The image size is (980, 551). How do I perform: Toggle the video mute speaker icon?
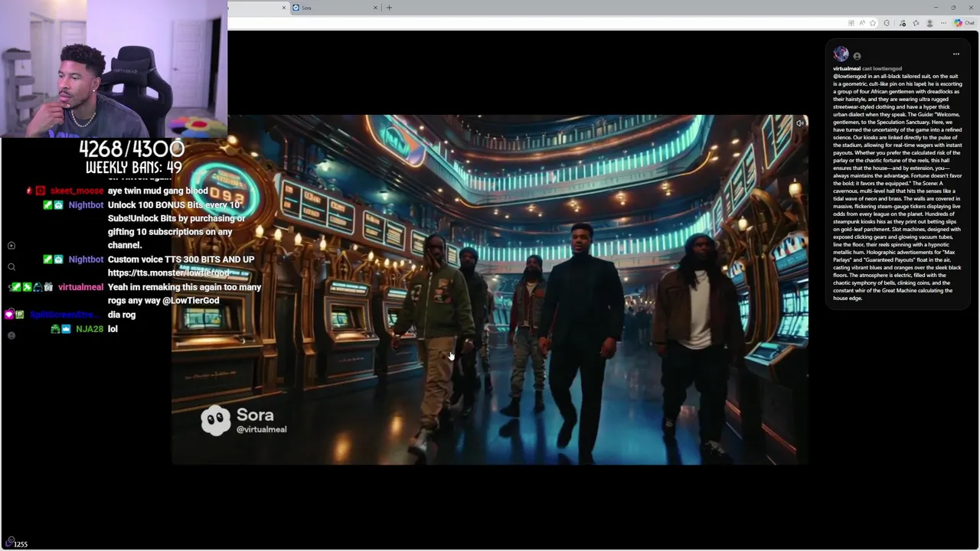coord(800,123)
